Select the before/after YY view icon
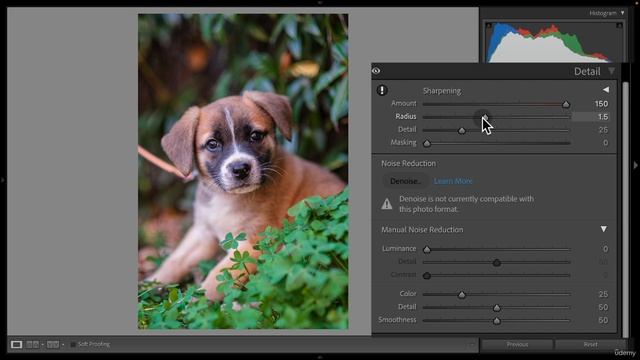 [x=53, y=344]
